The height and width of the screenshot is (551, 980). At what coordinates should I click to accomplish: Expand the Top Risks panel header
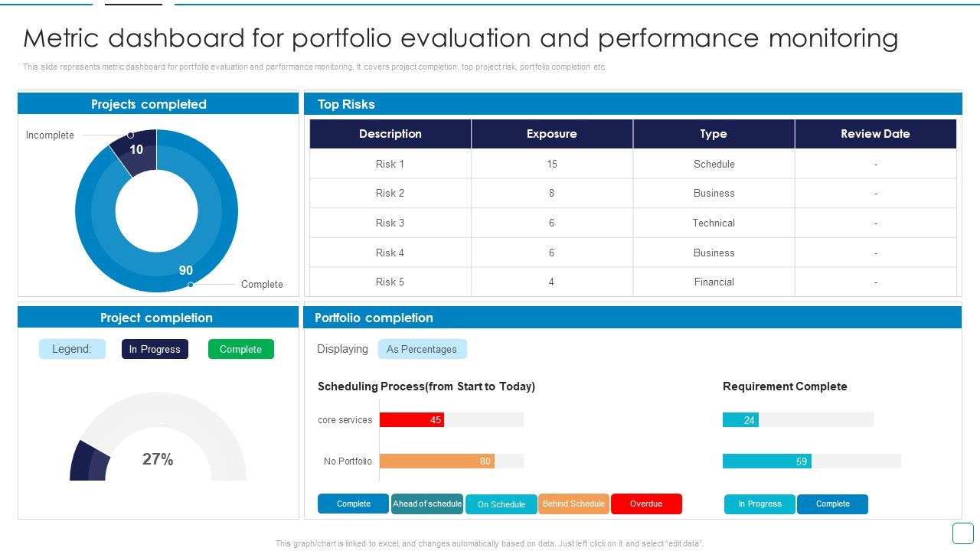[632, 104]
